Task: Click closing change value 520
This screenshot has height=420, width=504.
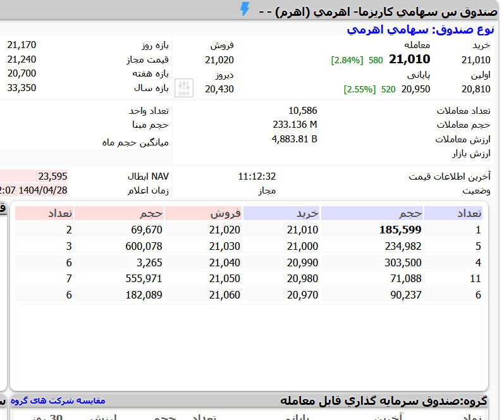Action: (x=388, y=89)
